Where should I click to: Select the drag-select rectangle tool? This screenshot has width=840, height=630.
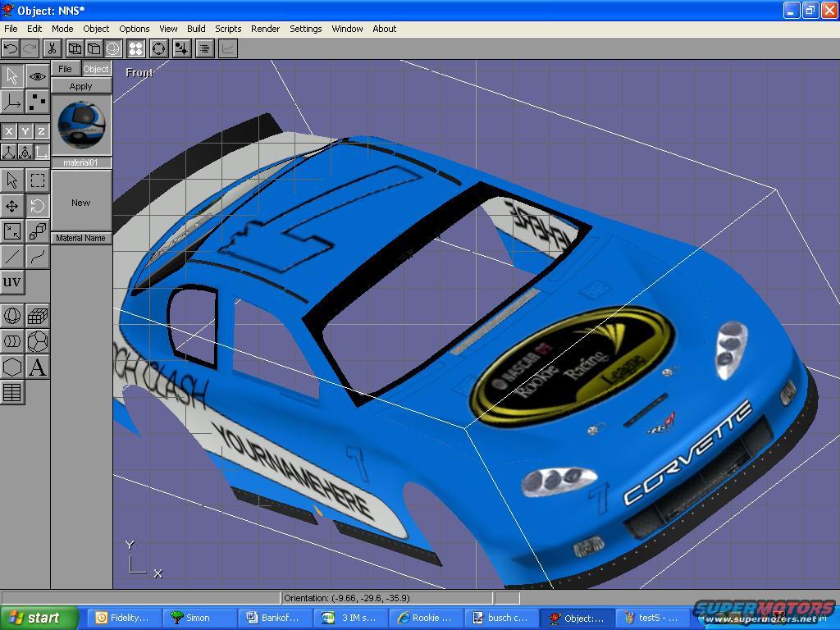38,180
